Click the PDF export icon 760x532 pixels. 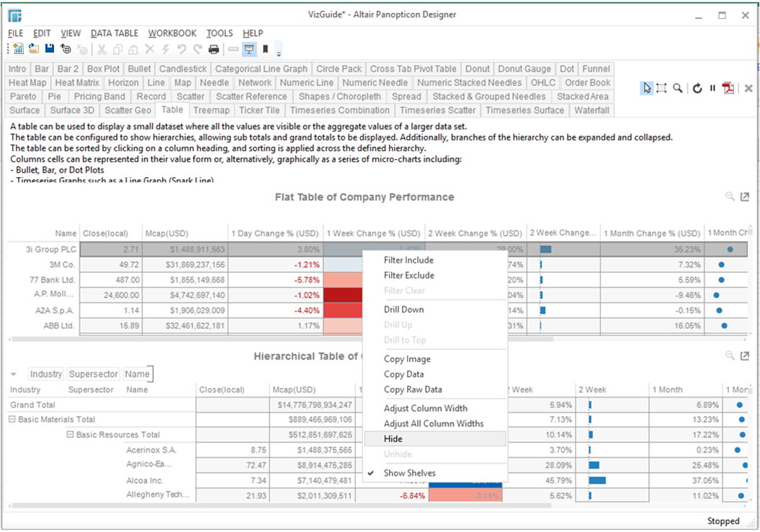pos(728,88)
